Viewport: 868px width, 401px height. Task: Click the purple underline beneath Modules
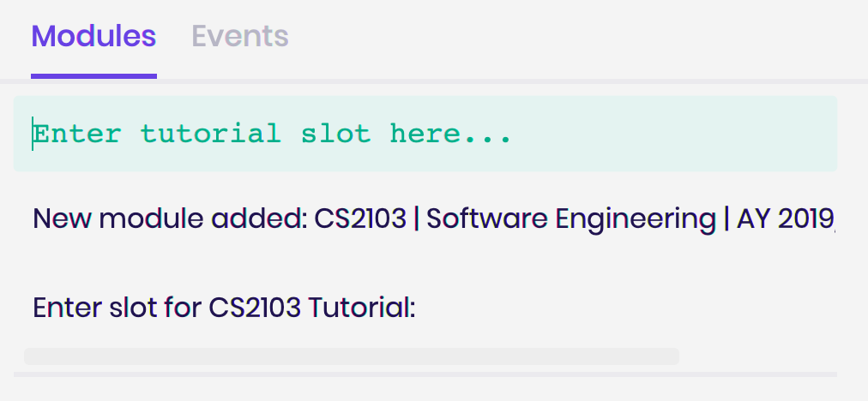pos(93,76)
